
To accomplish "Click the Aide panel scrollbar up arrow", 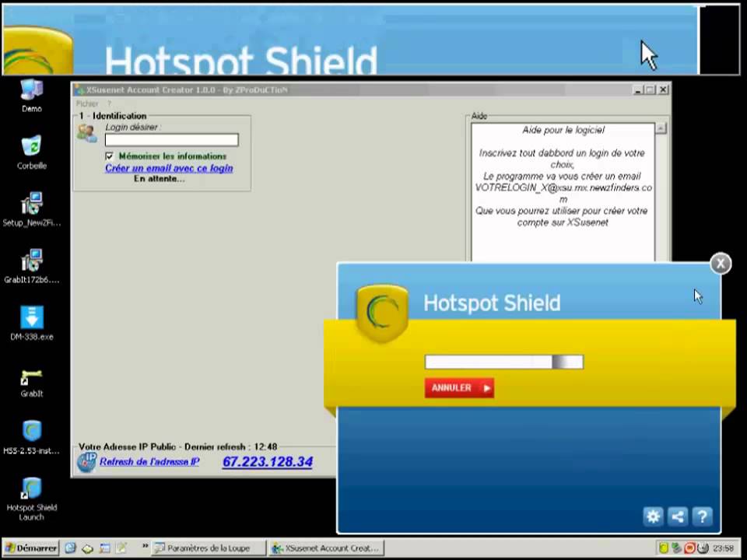I will (661, 128).
